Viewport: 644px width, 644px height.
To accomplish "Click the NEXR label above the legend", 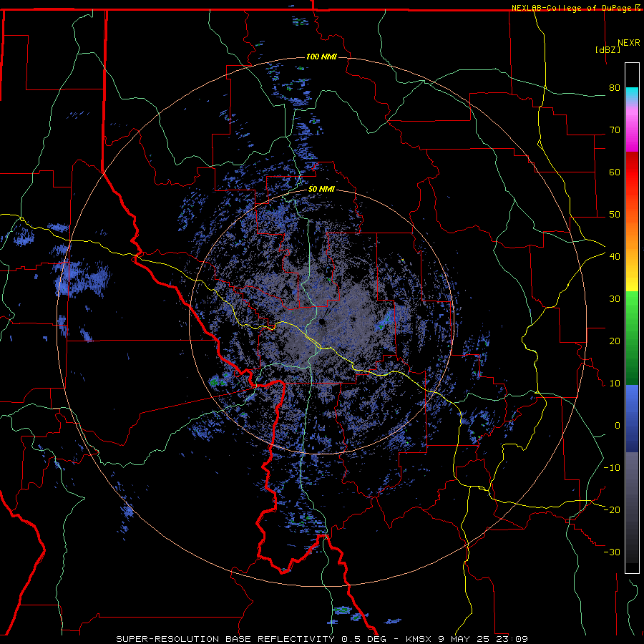I will 629,43.
